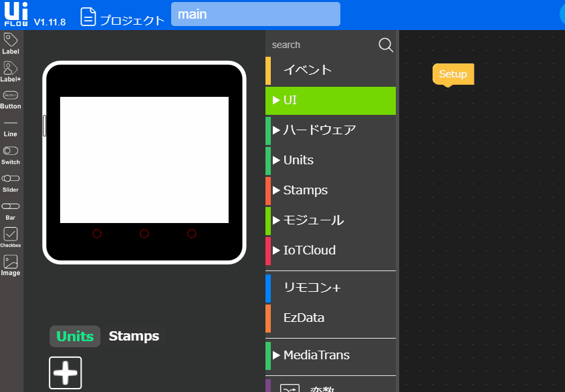The width and height of the screenshot is (565, 392).
Task: Switch to the Stamps tab
Action: [x=133, y=336]
